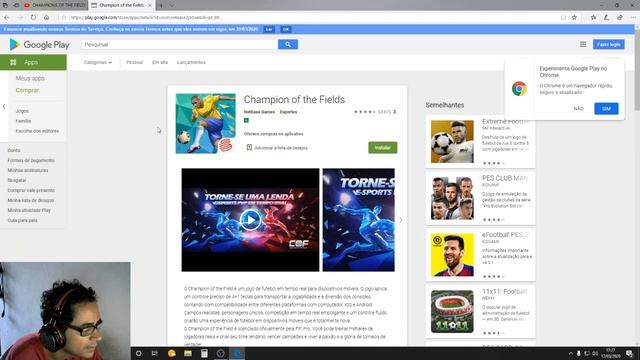Select the green Apps section
The image size is (640, 360).
click(x=33, y=62)
